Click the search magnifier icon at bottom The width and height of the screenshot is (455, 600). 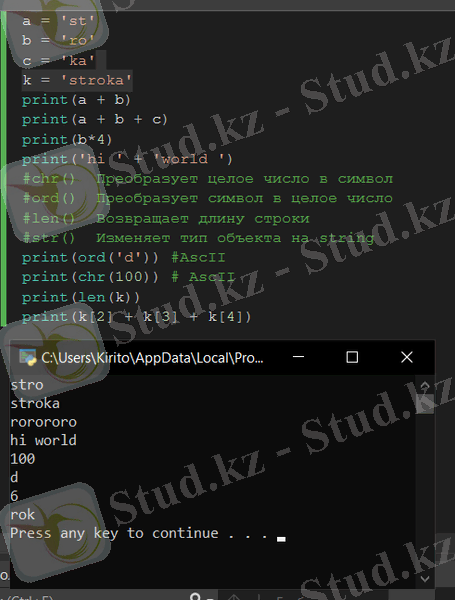tap(195, 597)
